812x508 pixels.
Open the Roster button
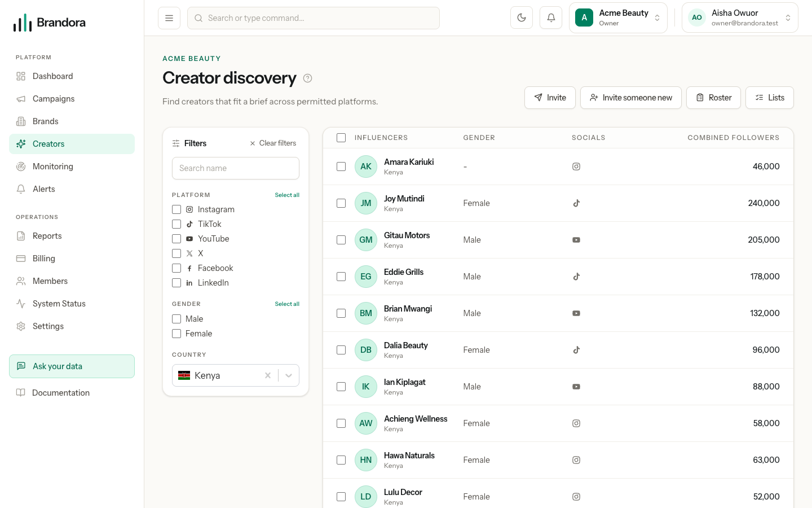(713, 98)
